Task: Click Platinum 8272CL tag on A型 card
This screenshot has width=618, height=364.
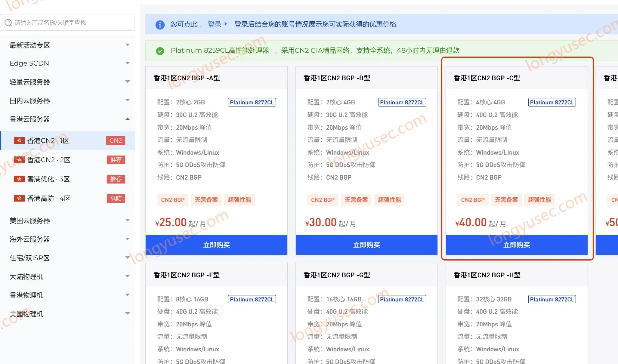Action: coord(252,102)
